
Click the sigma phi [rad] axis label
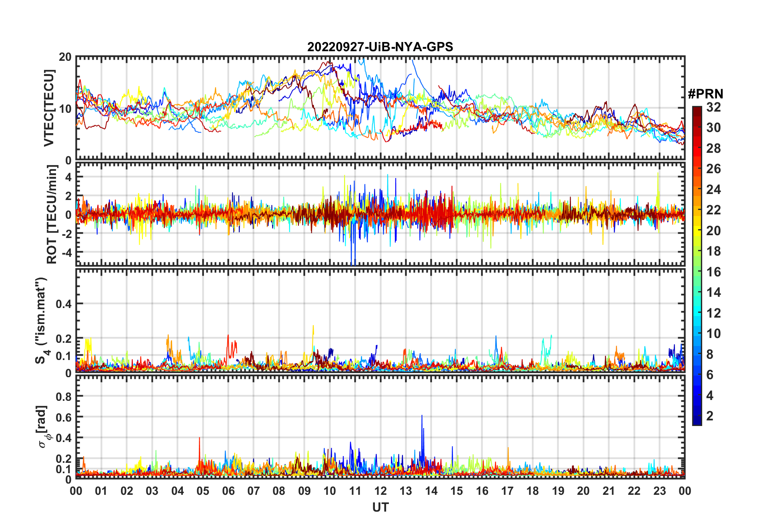coord(43,426)
